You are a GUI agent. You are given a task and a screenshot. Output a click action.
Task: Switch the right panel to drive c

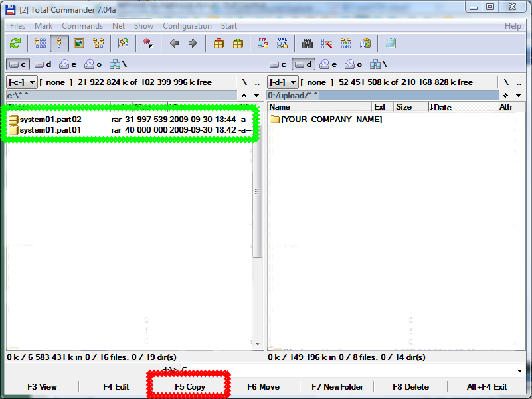tap(279, 64)
